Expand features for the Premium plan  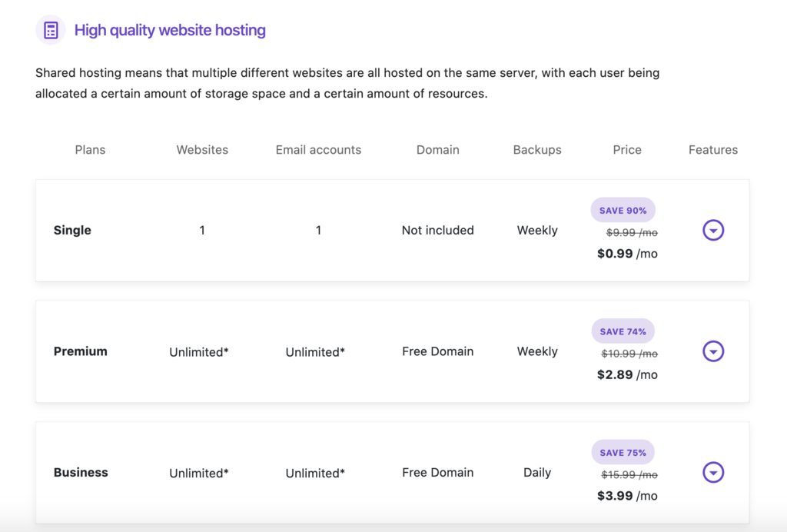(x=713, y=351)
